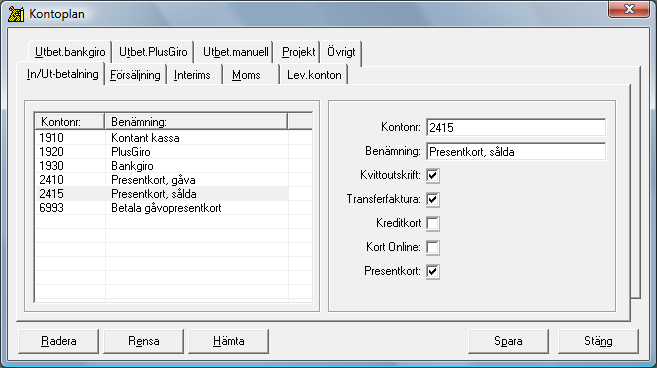657x368 pixels.
Task: Click the Kontoplan application icon in title bar
Action: click(x=16, y=14)
